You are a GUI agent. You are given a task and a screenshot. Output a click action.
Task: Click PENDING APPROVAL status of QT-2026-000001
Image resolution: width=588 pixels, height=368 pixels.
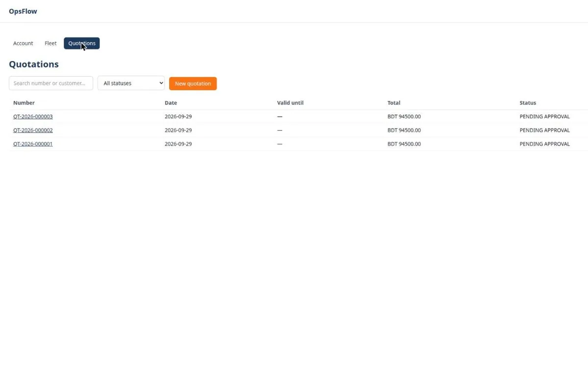(x=544, y=144)
